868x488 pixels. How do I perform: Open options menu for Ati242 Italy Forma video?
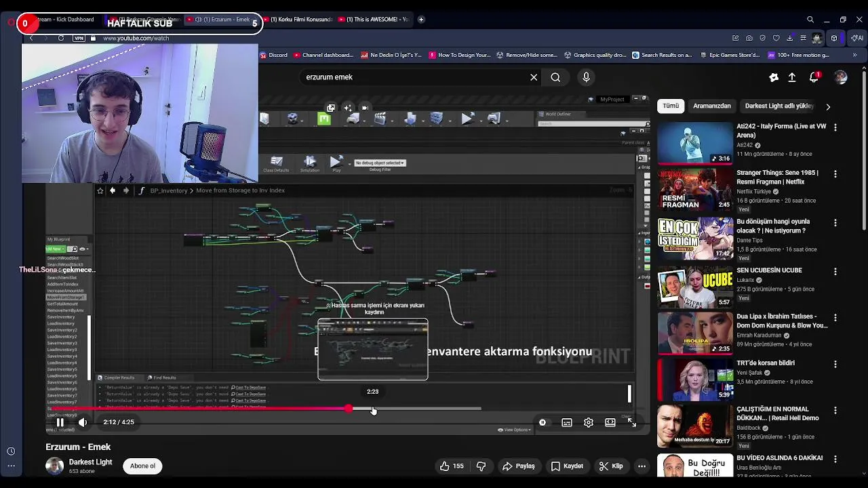835,127
